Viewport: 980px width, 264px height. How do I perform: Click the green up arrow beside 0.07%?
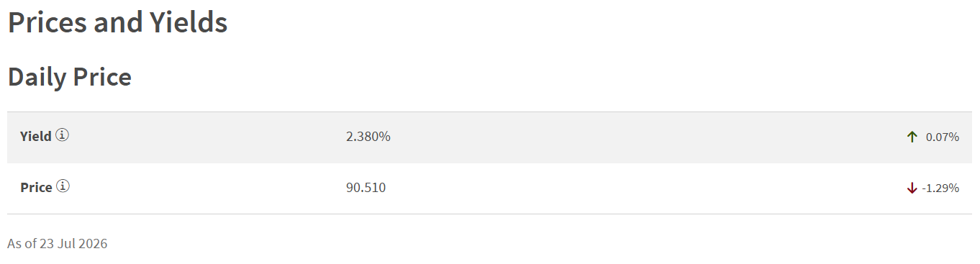click(x=912, y=137)
